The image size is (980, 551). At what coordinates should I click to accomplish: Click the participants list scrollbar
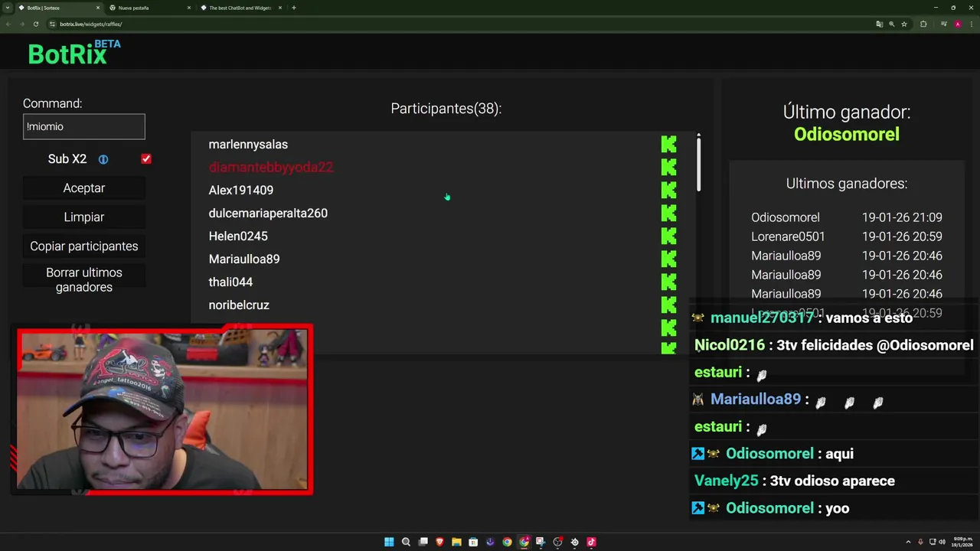698,163
